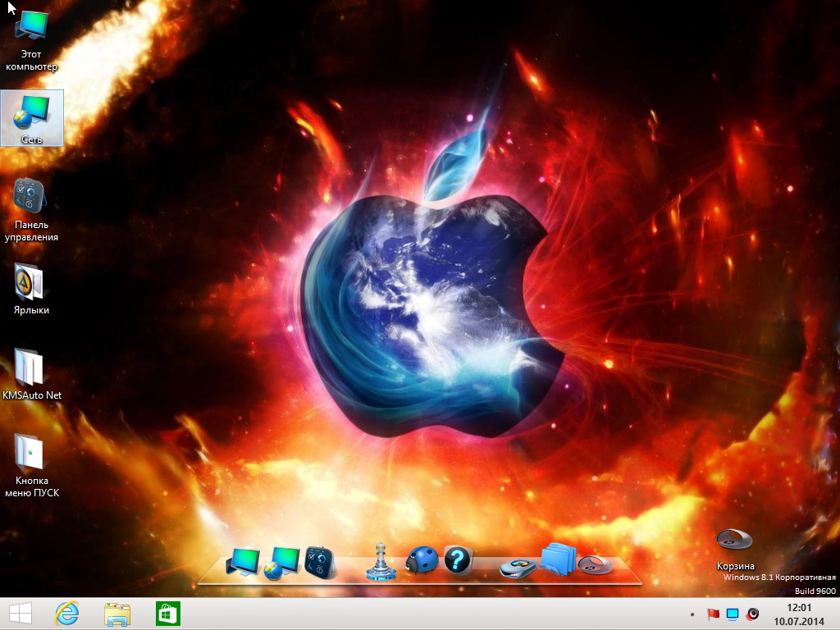
Task: Click the blue ladybug icon in the dock
Action: pyautogui.click(x=422, y=560)
